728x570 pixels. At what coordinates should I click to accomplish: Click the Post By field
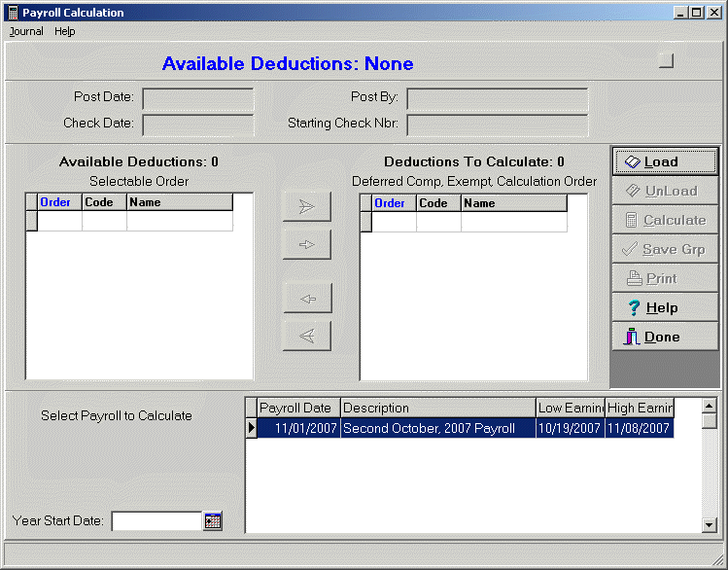[498, 98]
